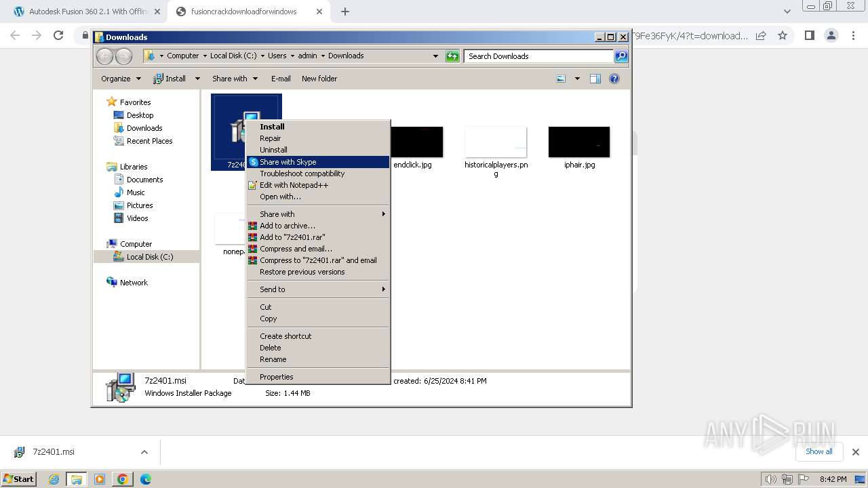Choose Compress to "7z2401.rar" and email
Screen dimensions: 868x488
click(318, 260)
